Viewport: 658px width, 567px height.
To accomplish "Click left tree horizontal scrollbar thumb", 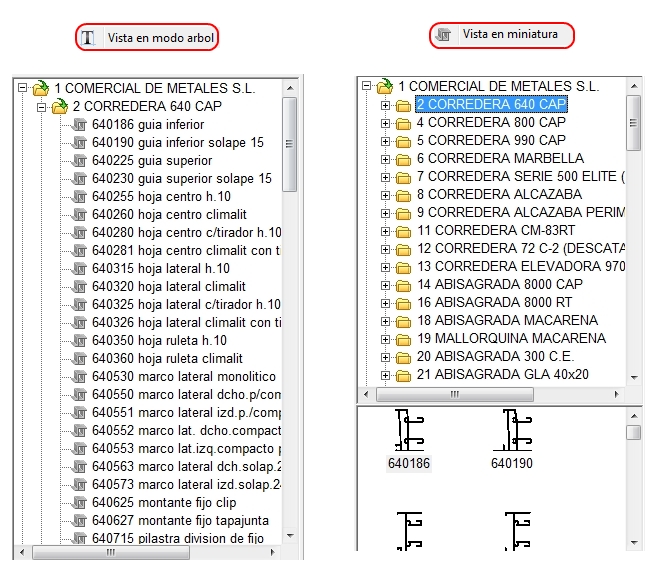I will 111,552.
